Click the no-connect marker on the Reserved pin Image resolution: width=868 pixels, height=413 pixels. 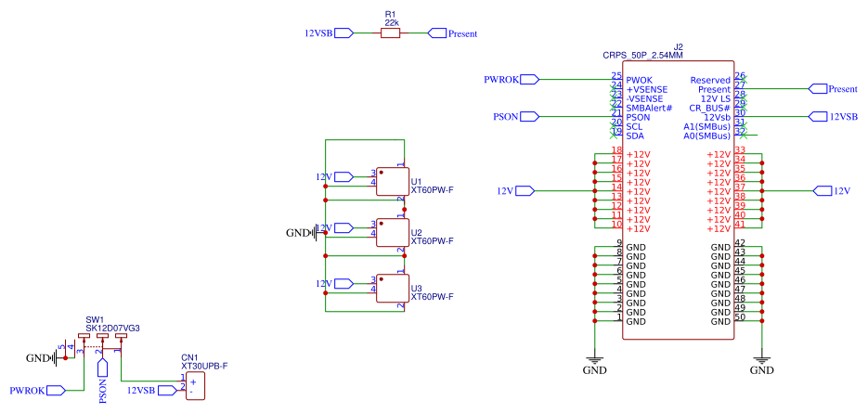pyautogui.click(x=744, y=79)
